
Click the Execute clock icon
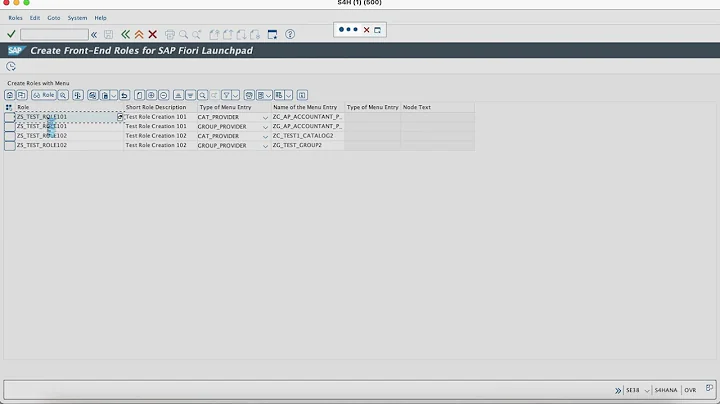click(11, 67)
